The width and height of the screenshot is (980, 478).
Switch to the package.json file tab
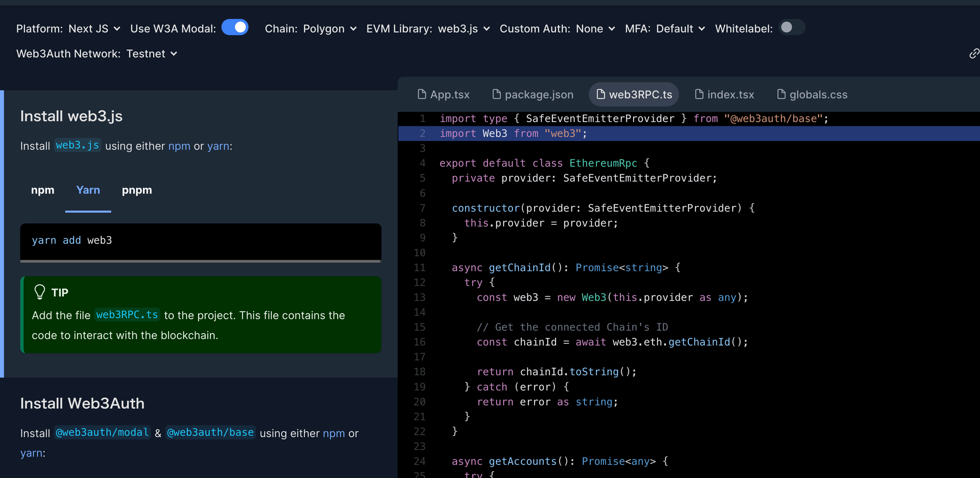(x=533, y=95)
